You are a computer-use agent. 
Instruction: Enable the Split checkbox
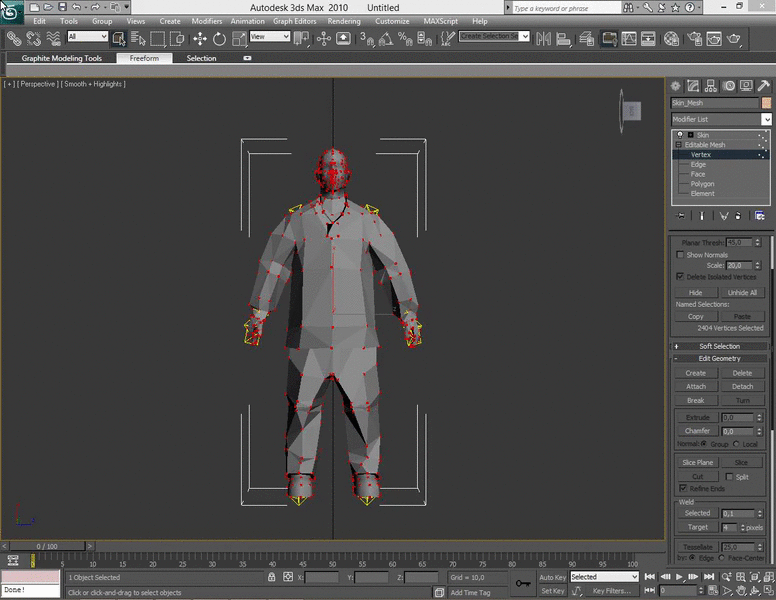click(x=729, y=477)
